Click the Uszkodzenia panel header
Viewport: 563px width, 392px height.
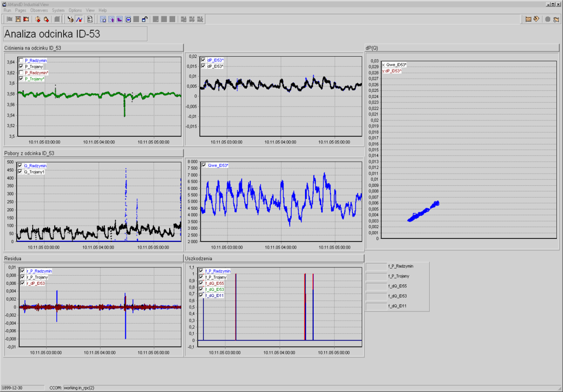point(274,259)
